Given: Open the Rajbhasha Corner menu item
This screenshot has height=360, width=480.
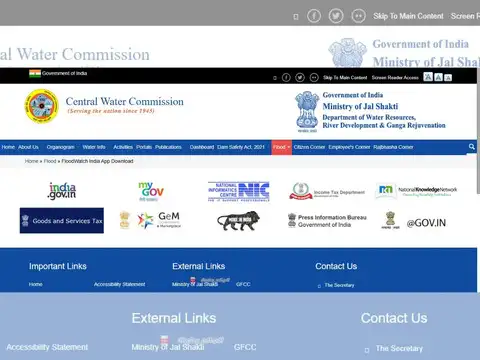Looking at the screenshot, I should coord(393,147).
